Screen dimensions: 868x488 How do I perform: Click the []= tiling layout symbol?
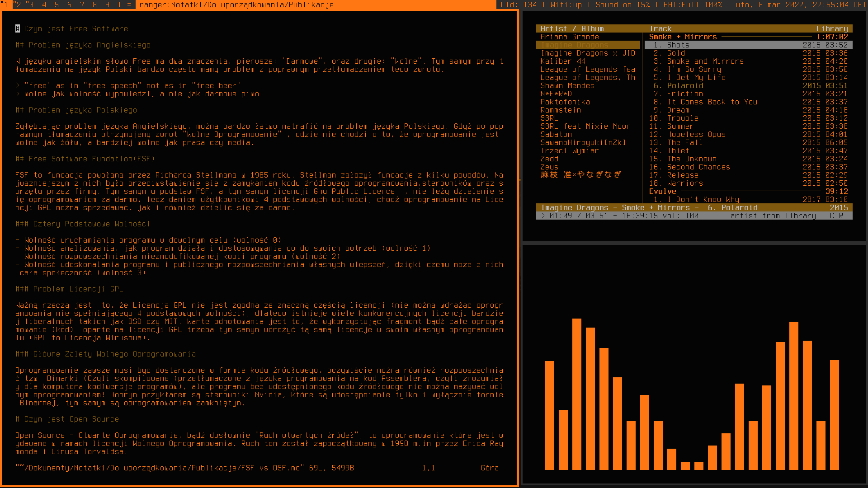125,5
